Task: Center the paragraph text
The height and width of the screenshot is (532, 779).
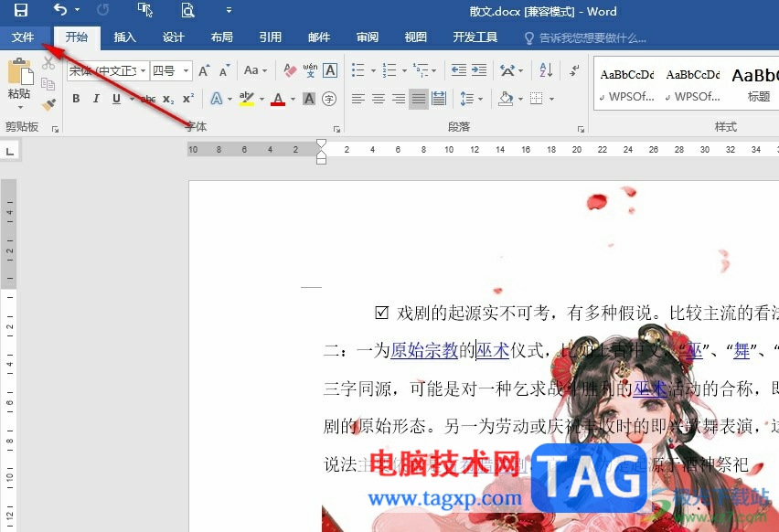Action: (379, 99)
